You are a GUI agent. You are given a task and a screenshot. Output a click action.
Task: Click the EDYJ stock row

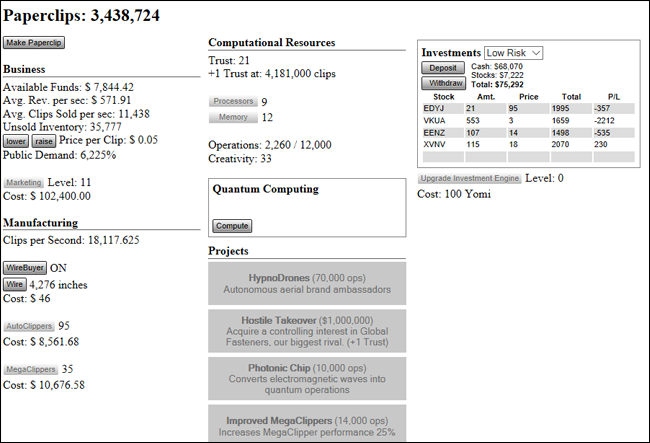529,108
